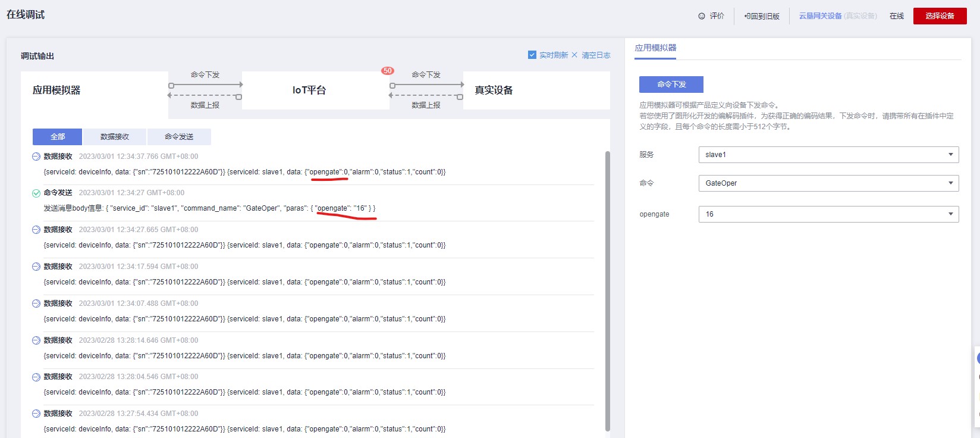The image size is (980, 438).
Task: Click the blue 命令下发 button
Action: (x=671, y=85)
